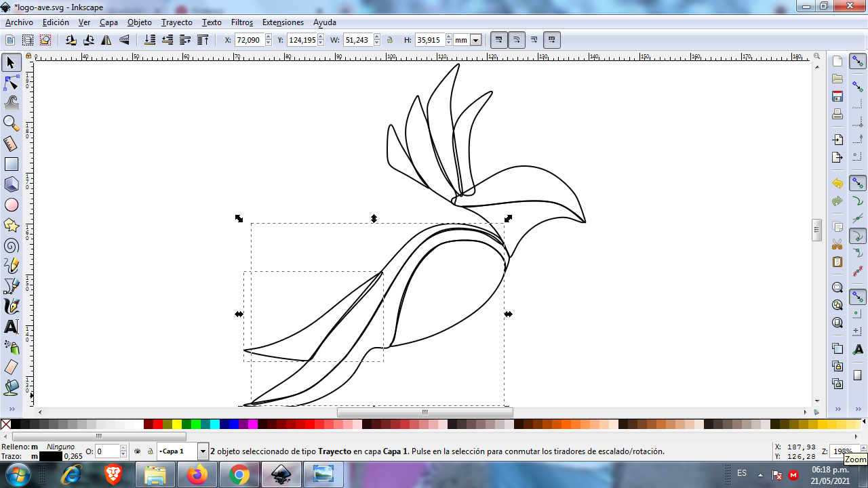Save the document from commands bar
The image size is (868, 488).
837,96
